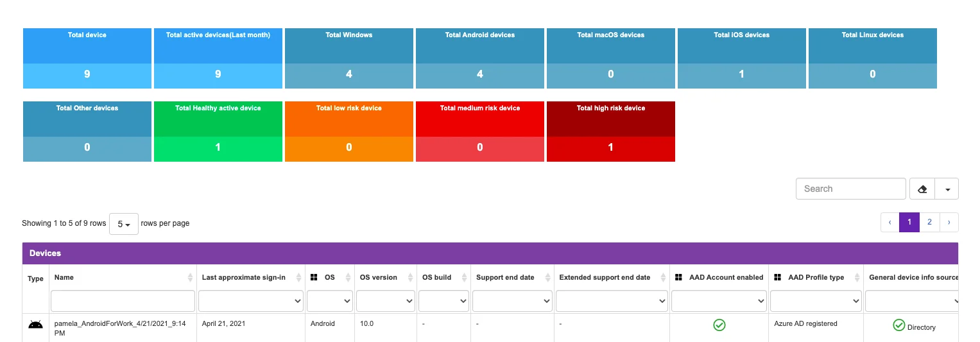Click the sort arrows on Name column
The height and width of the screenshot is (342, 980).
click(x=190, y=278)
